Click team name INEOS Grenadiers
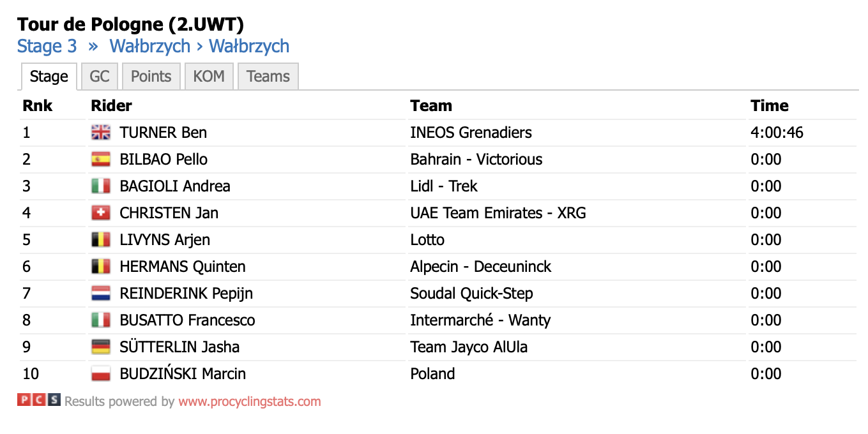The width and height of the screenshot is (868, 434). (x=471, y=133)
